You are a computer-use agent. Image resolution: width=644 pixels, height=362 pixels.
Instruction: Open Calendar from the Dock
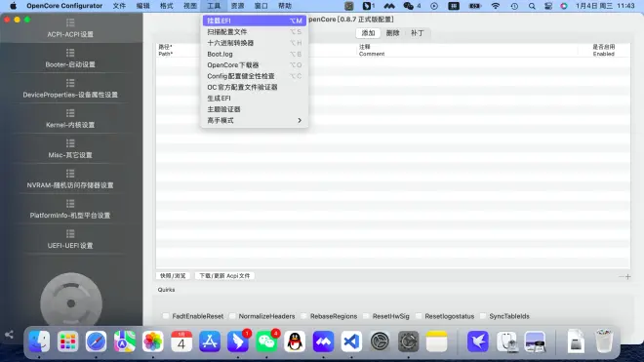[181, 342]
